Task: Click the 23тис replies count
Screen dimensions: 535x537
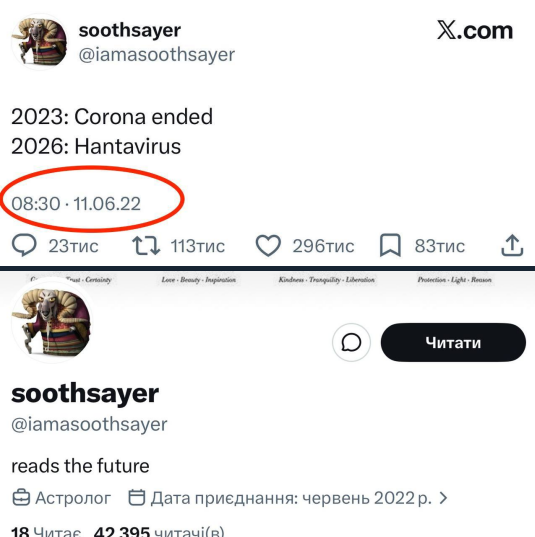Action: click(x=73, y=246)
